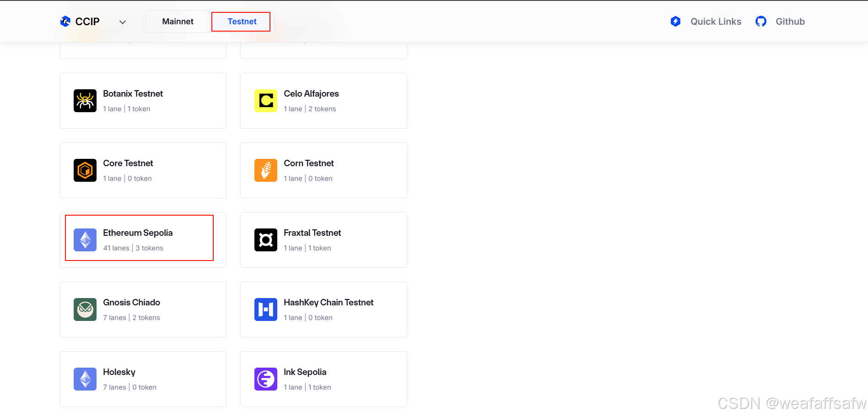
Task: Click the Botanix Testnet spider icon
Action: pos(85,101)
